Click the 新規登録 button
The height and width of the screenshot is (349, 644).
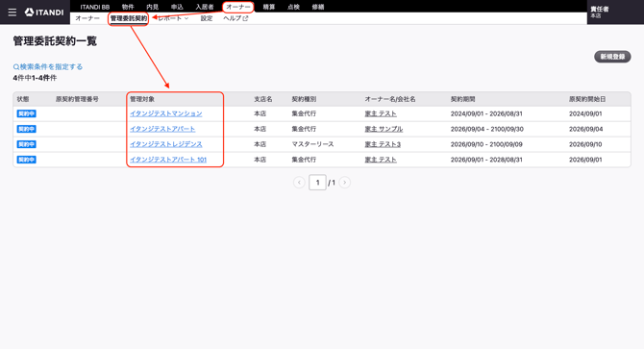click(612, 57)
